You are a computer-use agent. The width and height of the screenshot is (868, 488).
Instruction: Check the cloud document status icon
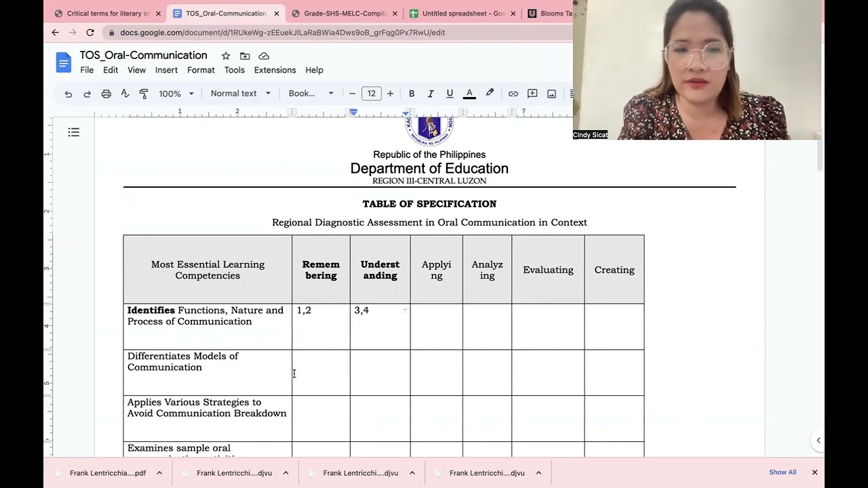[x=264, y=56]
